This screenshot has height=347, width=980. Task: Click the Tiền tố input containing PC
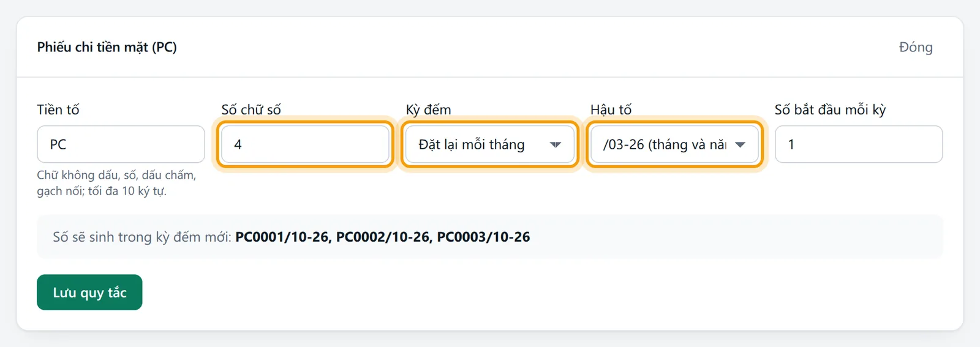(121, 144)
